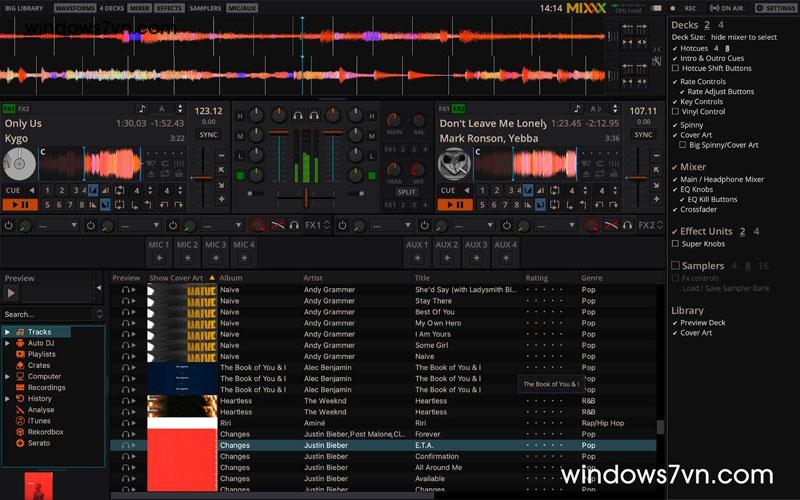
Task: Click hotcue 1 on the Only Us deck
Action: tap(47, 190)
